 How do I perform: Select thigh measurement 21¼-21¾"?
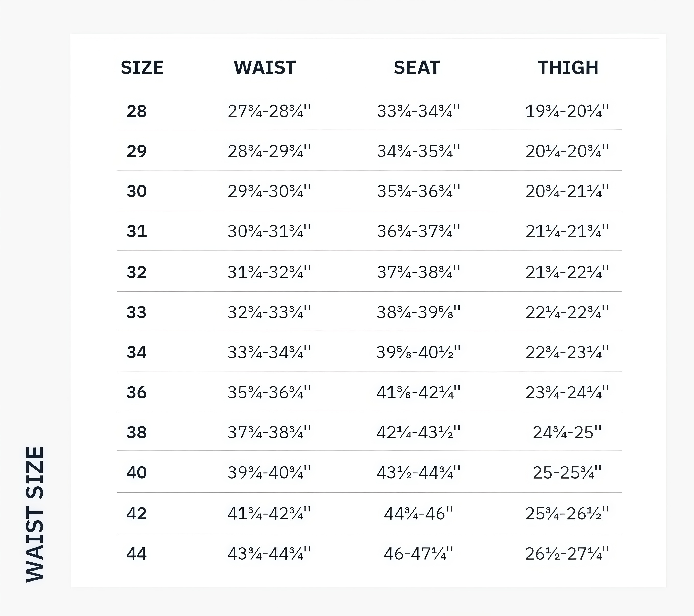coord(567,231)
